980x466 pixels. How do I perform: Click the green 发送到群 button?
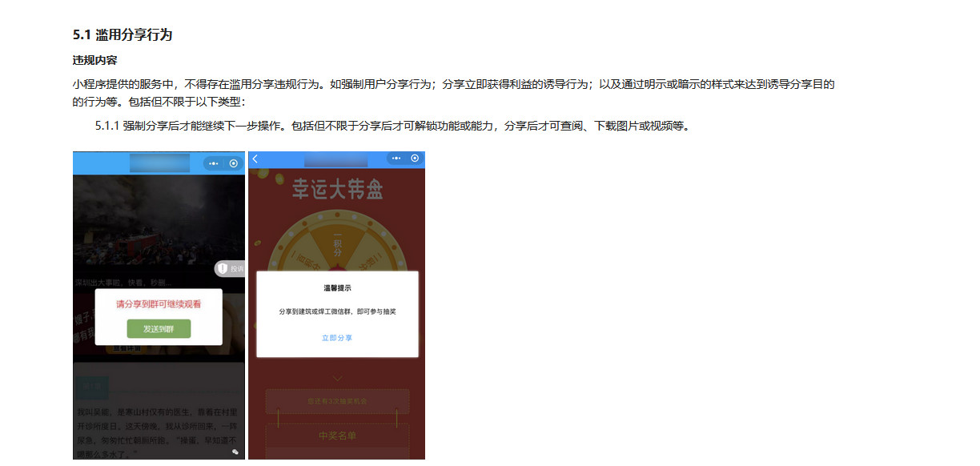click(159, 328)
